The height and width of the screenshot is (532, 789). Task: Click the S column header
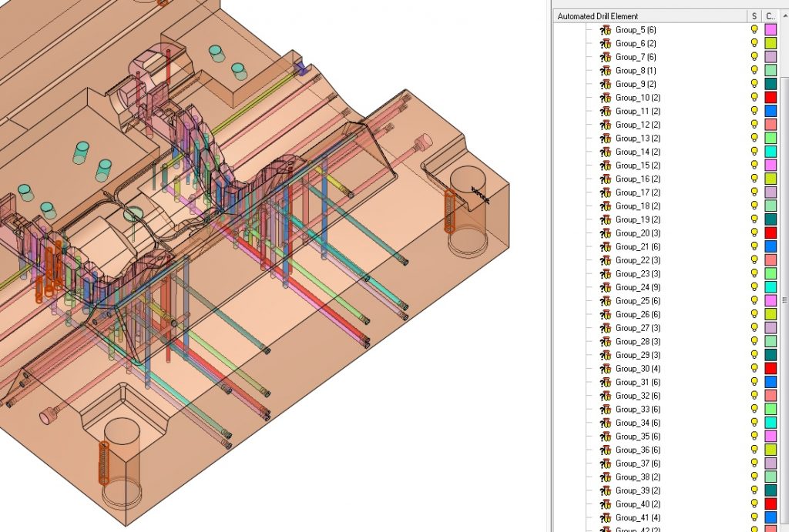click(x=754, y=16)
